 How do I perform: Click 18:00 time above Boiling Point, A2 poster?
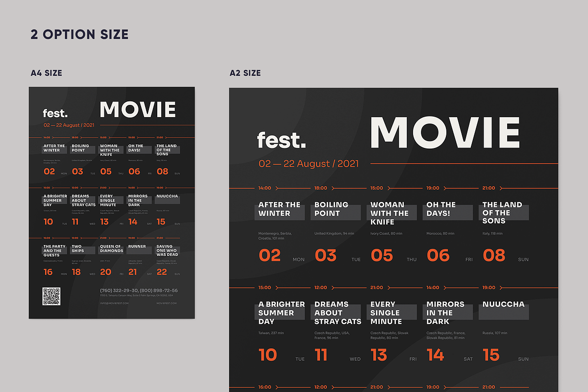(x=321, y=188)
